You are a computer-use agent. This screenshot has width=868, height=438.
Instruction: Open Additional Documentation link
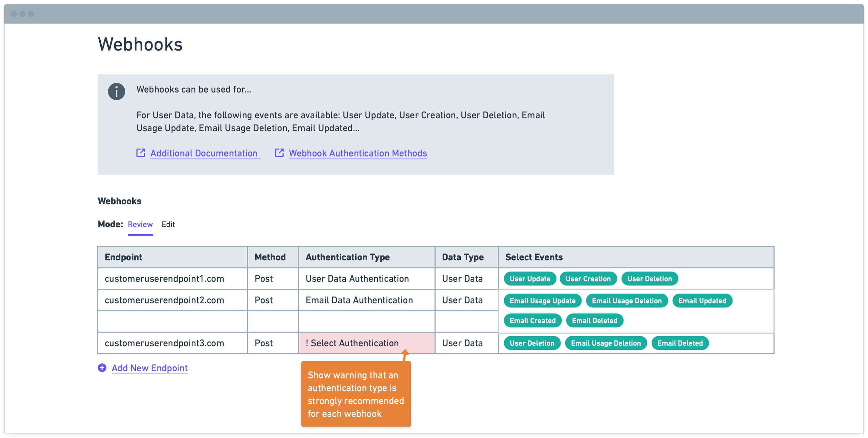(204, 153)
